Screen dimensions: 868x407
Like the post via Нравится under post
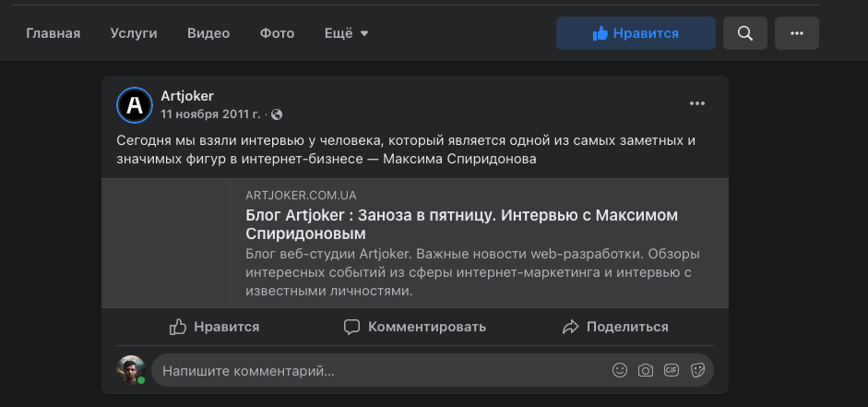[214, 327]
